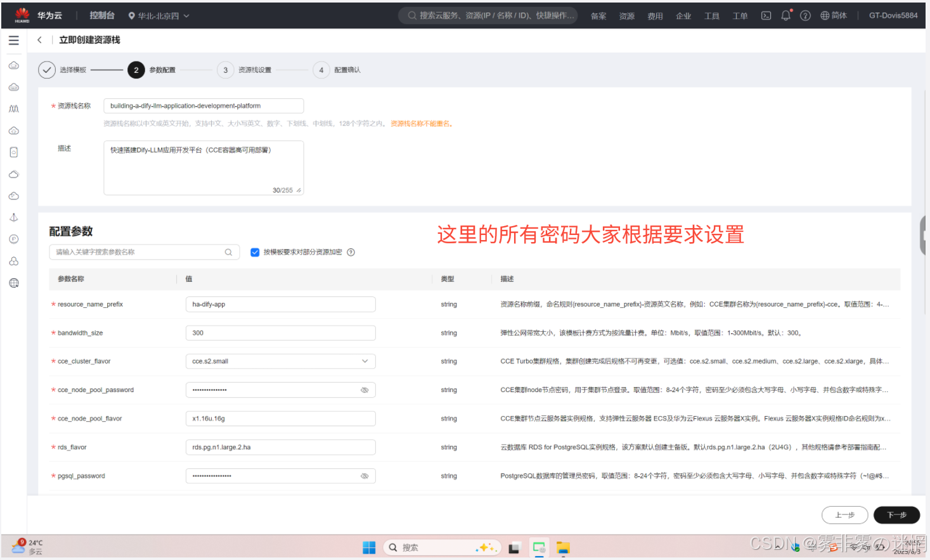
Task: Open the notification bell
Action: pyautogui.click(x=785, y=16)
